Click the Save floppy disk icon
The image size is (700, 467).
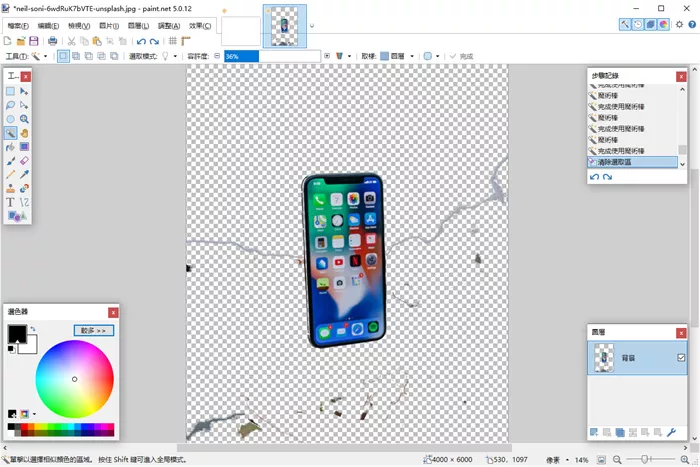tap(34, 41)
